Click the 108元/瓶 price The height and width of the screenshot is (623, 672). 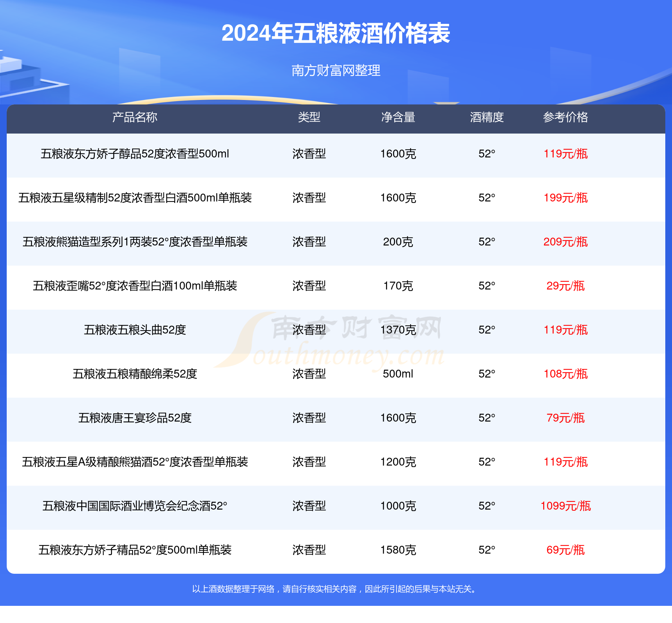coord(566,374)
